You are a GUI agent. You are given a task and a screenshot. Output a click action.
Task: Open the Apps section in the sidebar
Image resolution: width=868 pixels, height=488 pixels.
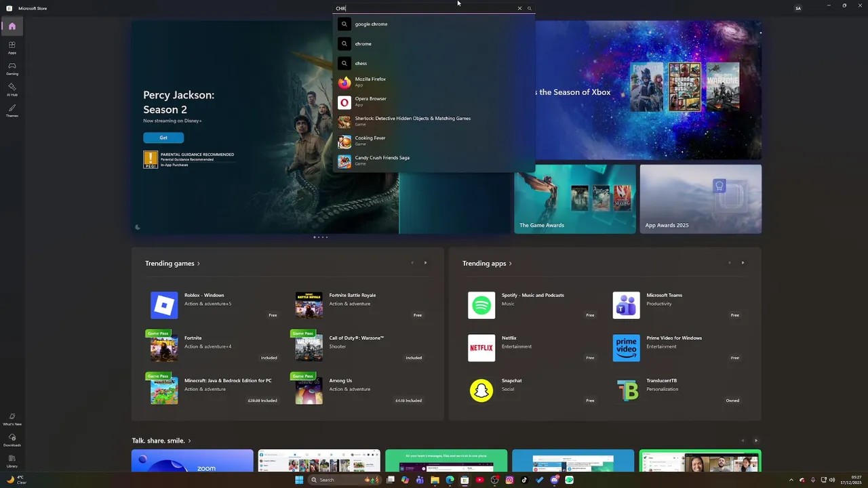12,47
